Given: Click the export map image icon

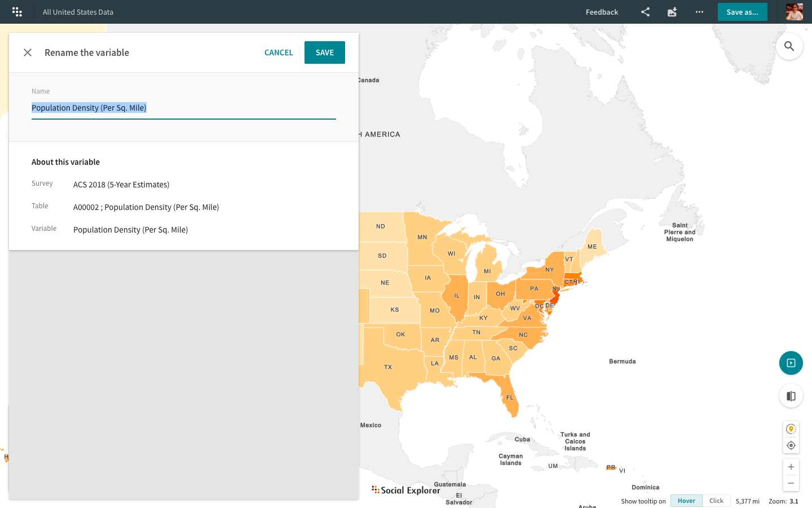Looking at the screenshot, I should [x=672, y=11].
